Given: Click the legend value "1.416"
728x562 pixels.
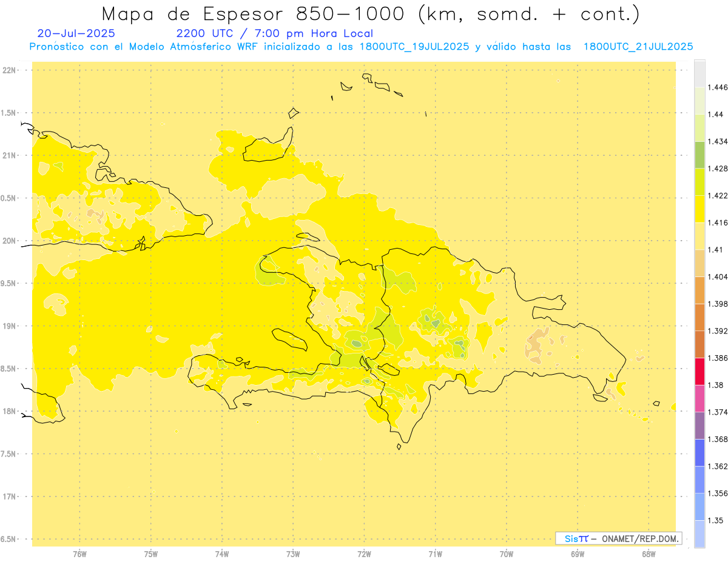Looking at the screenshot, I should click(718, 222).
